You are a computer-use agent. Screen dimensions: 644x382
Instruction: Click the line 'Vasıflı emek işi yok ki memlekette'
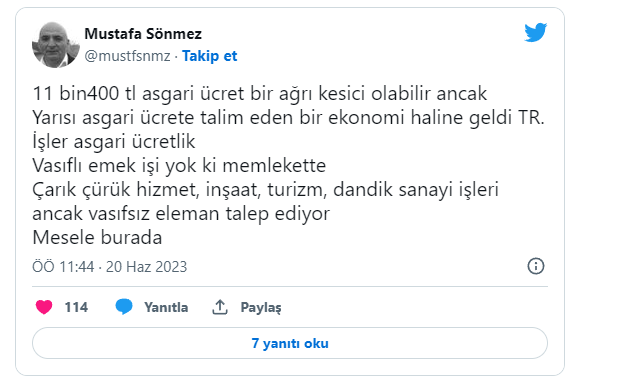(x=179, y=166)
